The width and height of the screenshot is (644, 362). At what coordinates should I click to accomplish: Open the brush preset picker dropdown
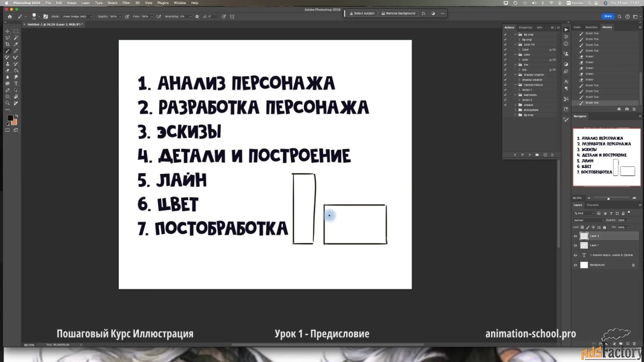coord(39,17)
